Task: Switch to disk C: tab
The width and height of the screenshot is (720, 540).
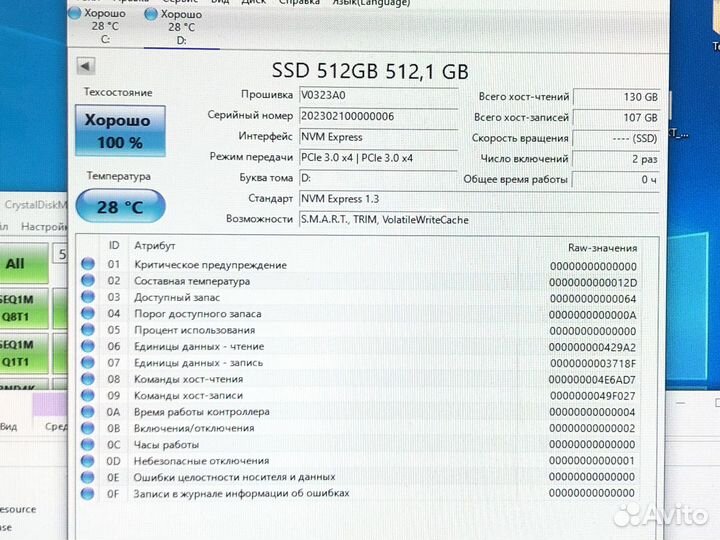Action: coord(105,26)
